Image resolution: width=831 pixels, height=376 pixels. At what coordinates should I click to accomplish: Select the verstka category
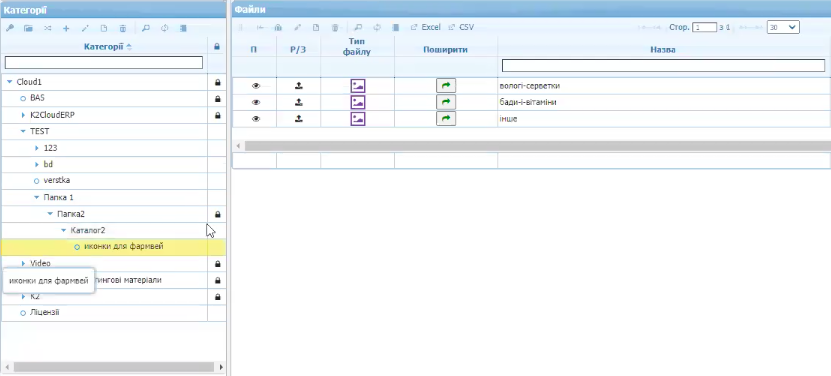coord(57,181)
